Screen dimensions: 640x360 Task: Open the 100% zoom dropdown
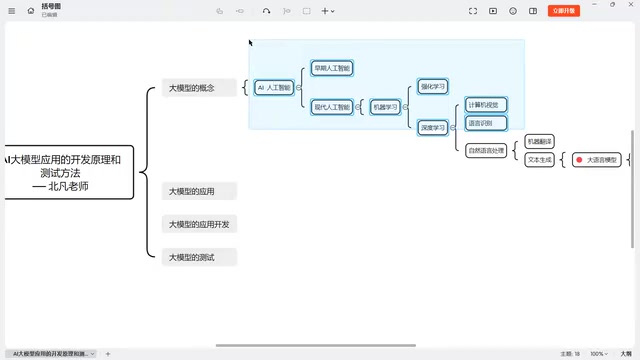pyautogui.click(x=599, y=354)
